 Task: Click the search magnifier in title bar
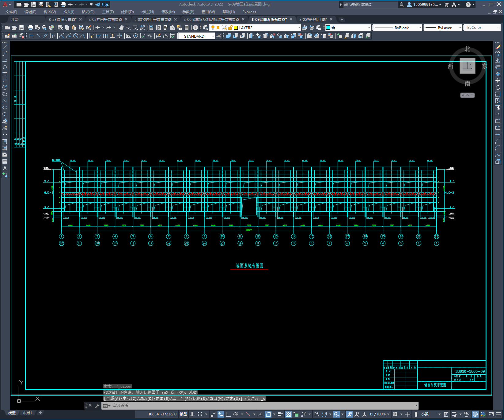click(402, 5)
